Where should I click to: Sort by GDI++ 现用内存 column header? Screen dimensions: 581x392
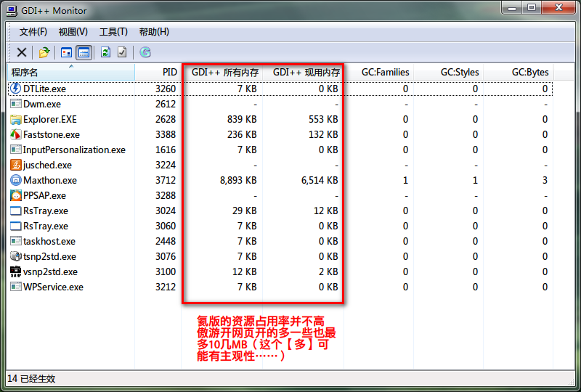304,72
